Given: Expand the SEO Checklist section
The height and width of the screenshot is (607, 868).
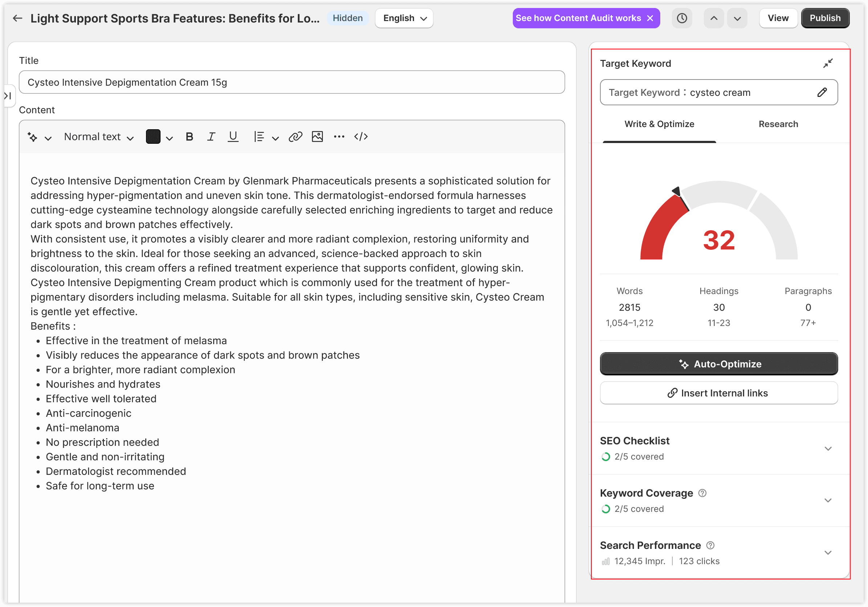Looking at the screenshot, I should [x=828, y=448].
